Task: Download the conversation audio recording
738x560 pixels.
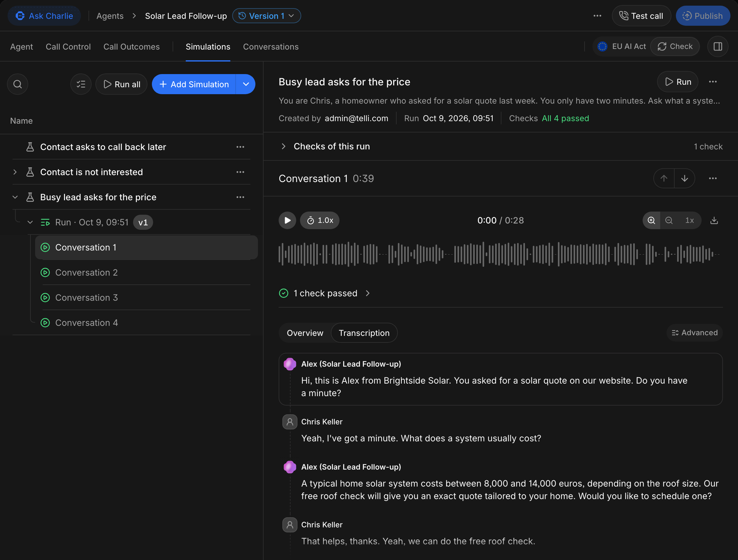Action: 714,220
